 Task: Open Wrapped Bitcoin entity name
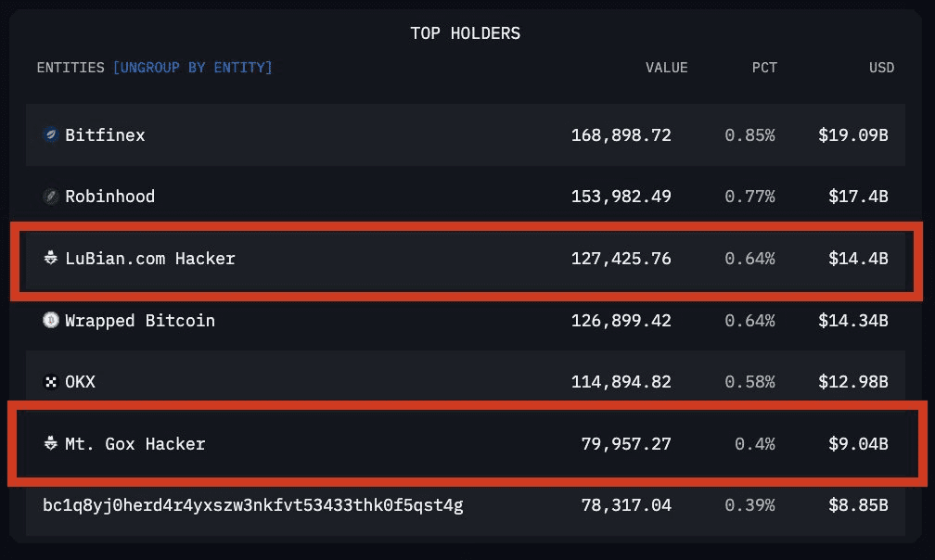pyautogui.click(x=139, y=321)
